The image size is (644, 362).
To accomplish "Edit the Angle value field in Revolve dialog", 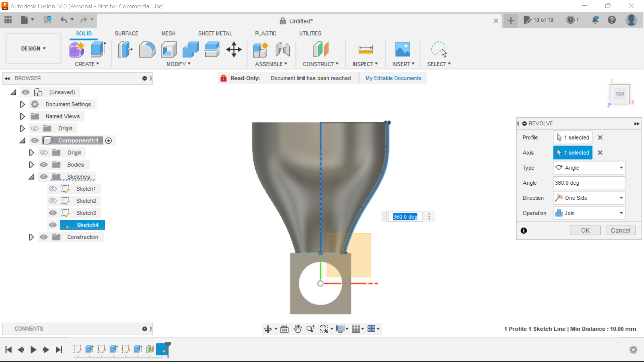I will [x=589, y=183].
